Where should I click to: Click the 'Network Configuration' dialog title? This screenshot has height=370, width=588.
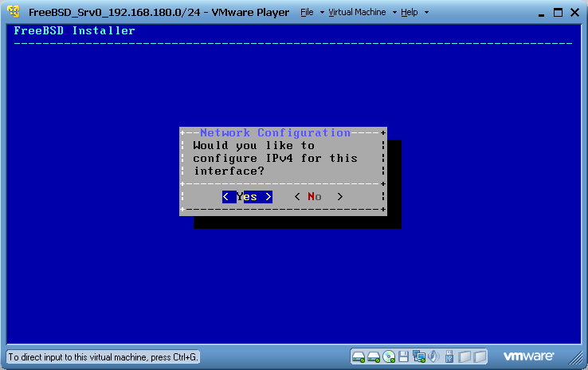point(275,132)
